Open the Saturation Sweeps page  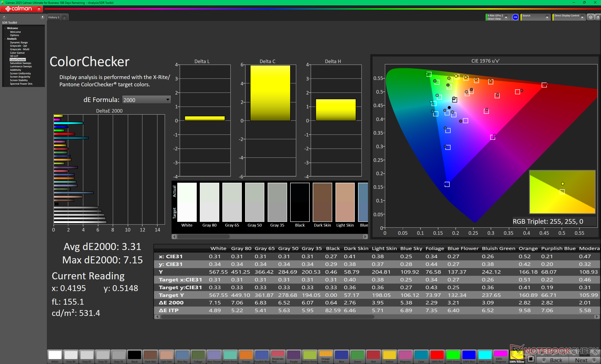[20, 63]
